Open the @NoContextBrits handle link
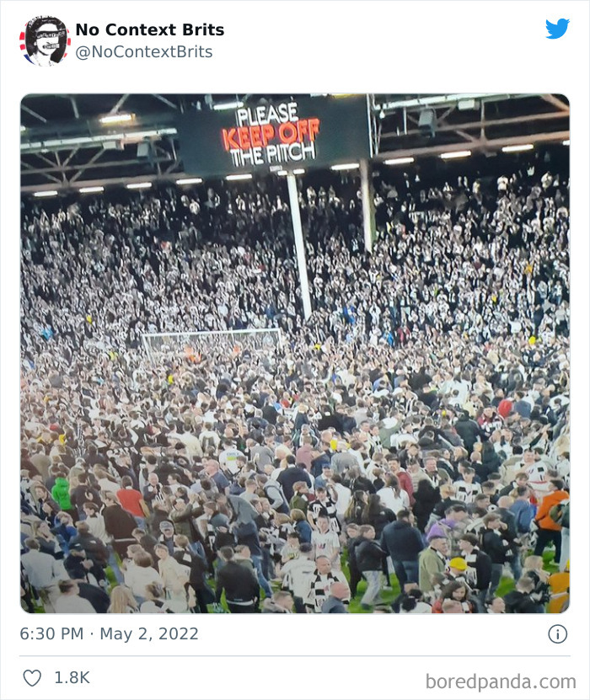Image resolution: width=590 pixels, height=700 pixels. pyautogui.click(x=144, y=51)
